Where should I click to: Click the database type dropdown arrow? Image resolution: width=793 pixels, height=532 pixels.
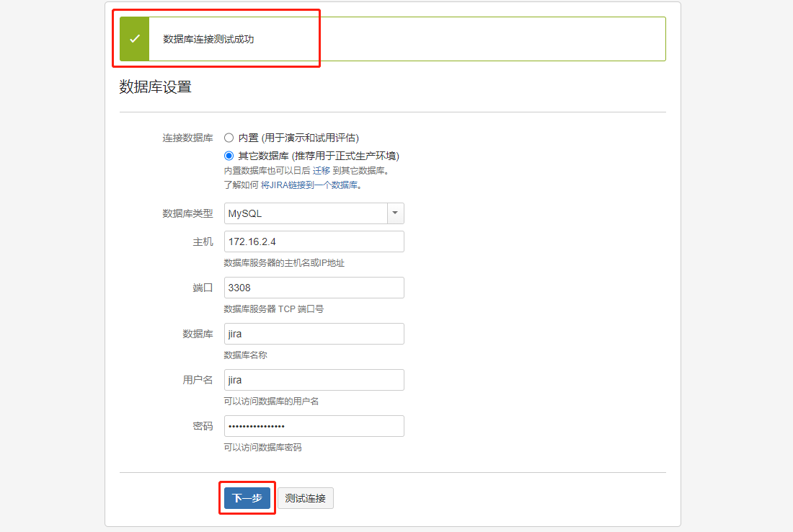pyautogui.click(x=396, y=213)
